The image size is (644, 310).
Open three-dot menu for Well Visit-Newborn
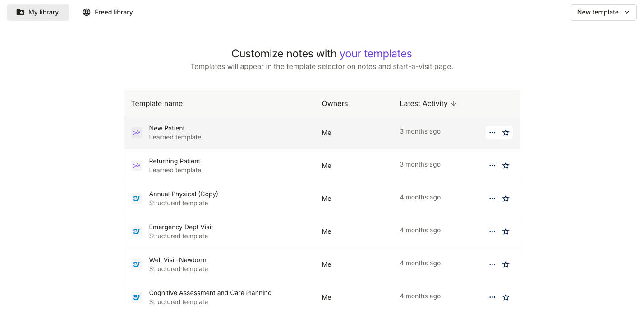492,264
